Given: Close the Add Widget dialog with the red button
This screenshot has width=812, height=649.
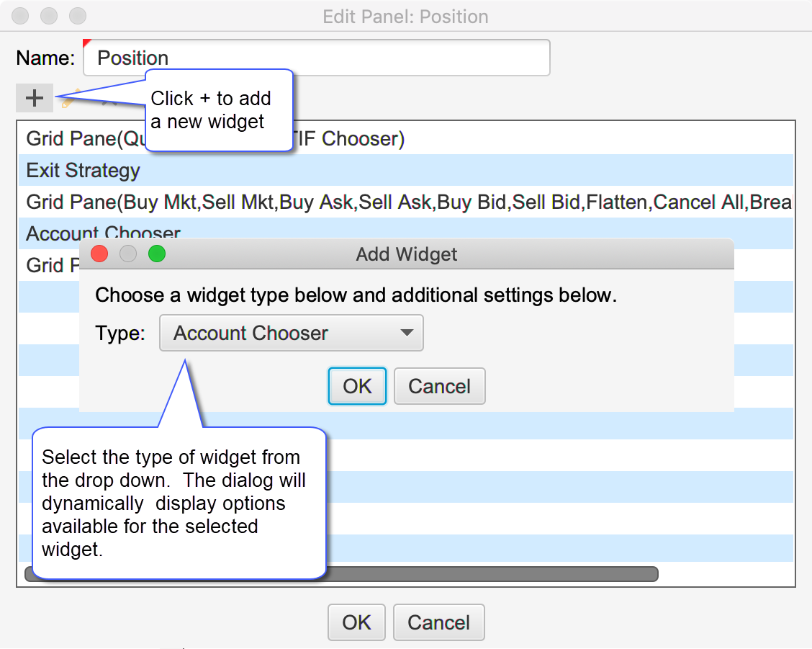Looking at the screenshot, I should [x=99, y=254].
